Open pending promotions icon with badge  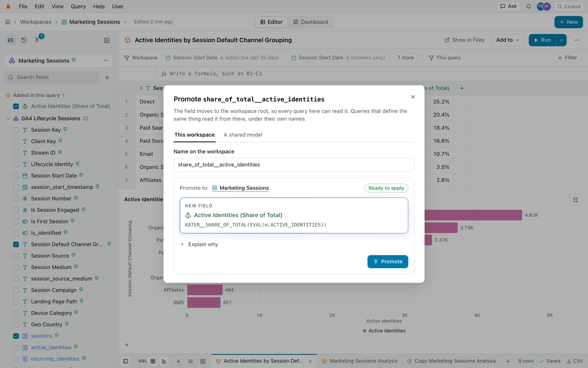point(37,40)
